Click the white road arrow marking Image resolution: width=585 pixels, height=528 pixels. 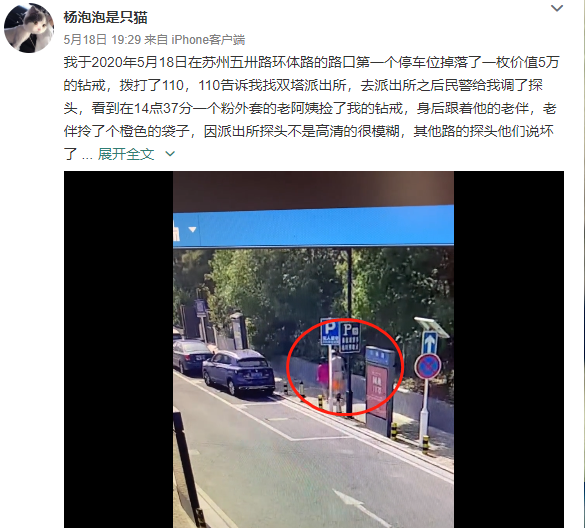tap(357, 506)
